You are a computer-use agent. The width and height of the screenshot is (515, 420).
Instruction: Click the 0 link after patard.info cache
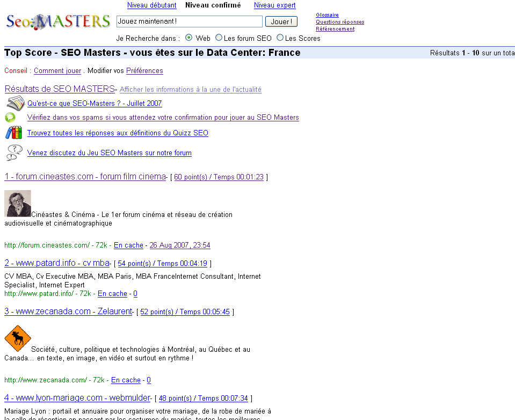pyautogui.click(x=135, y=294)
